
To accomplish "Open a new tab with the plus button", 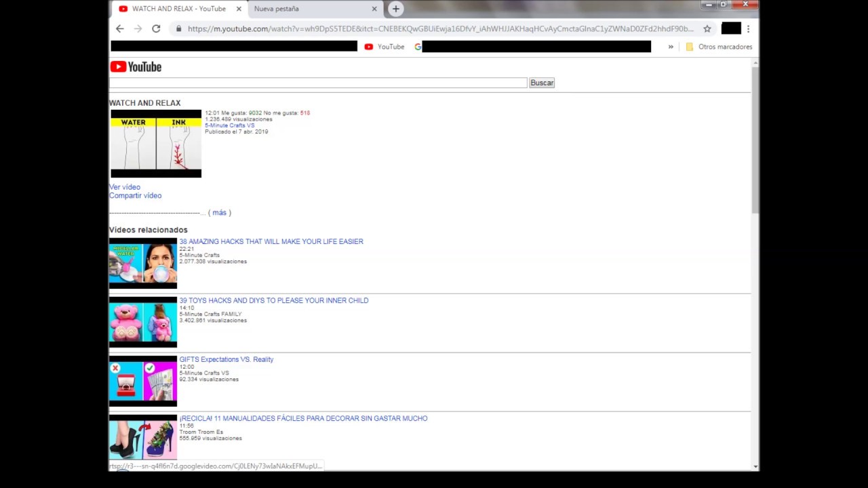I will (395, 9).
